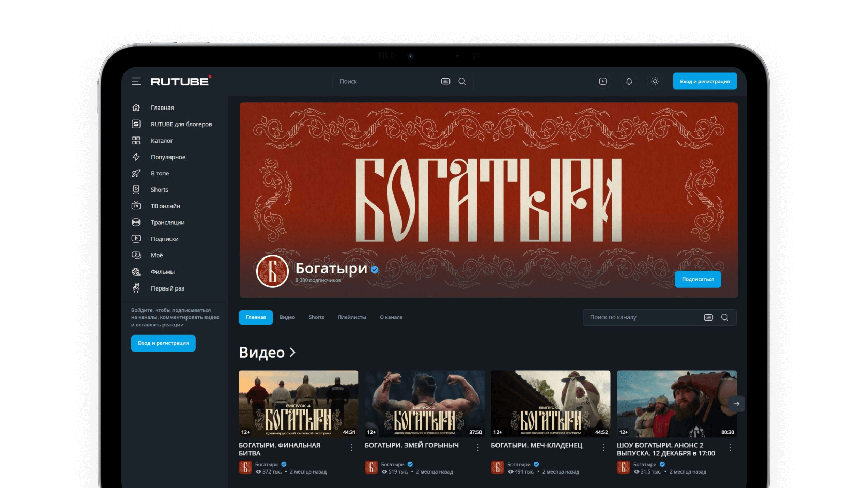The width and height of the screenshot is (868, 488).
Task: Click channel avatar under АНОНС 2 ВЫПУСКА video
Action: click(x=623, y=467)
